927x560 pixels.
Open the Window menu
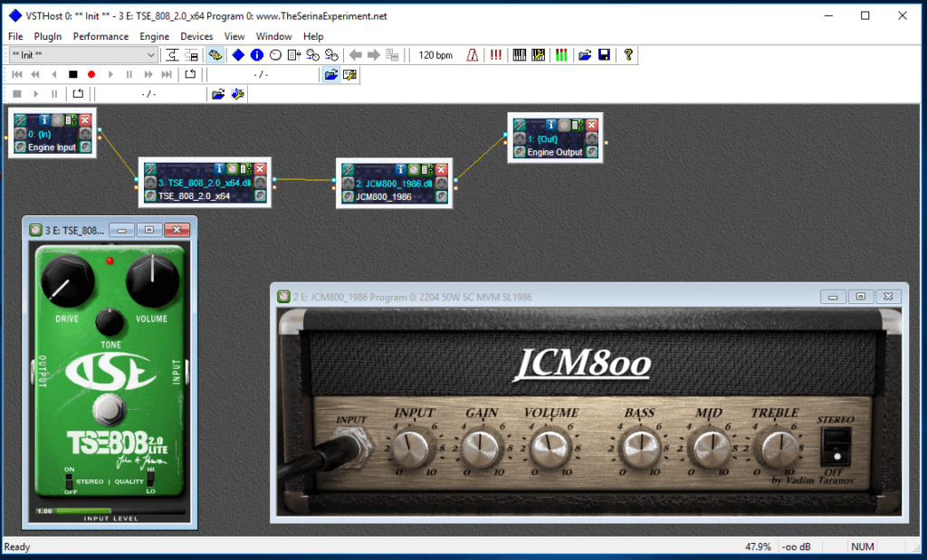tap(273, 36)
